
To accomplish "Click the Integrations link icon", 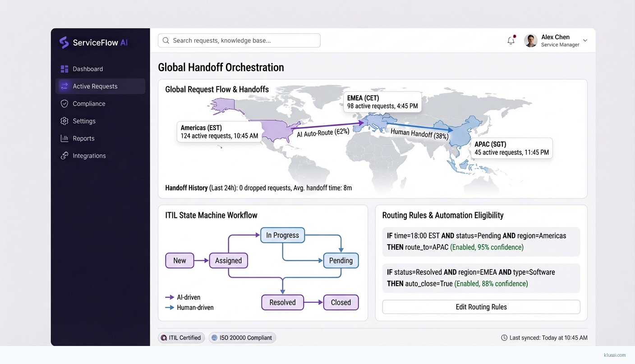I will pos(64,156).
